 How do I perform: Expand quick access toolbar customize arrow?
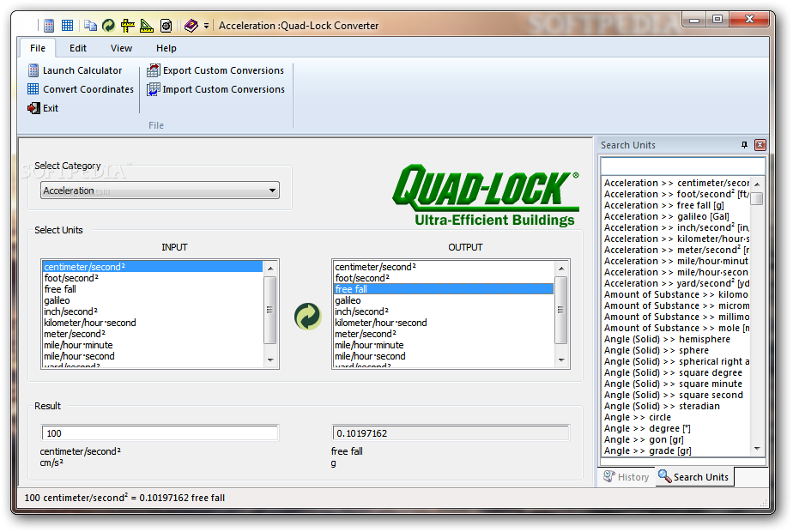[206, 26]
